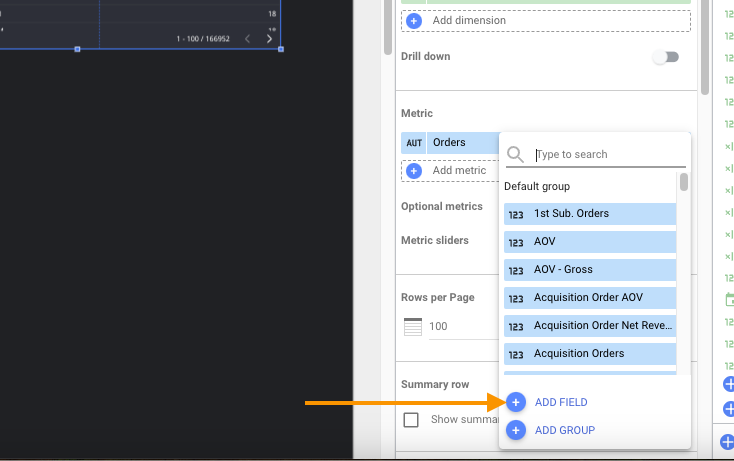The width and height of the screenshot is (734, 461).
Task: Click the rows per page value 100
Action: pos(438,326)
